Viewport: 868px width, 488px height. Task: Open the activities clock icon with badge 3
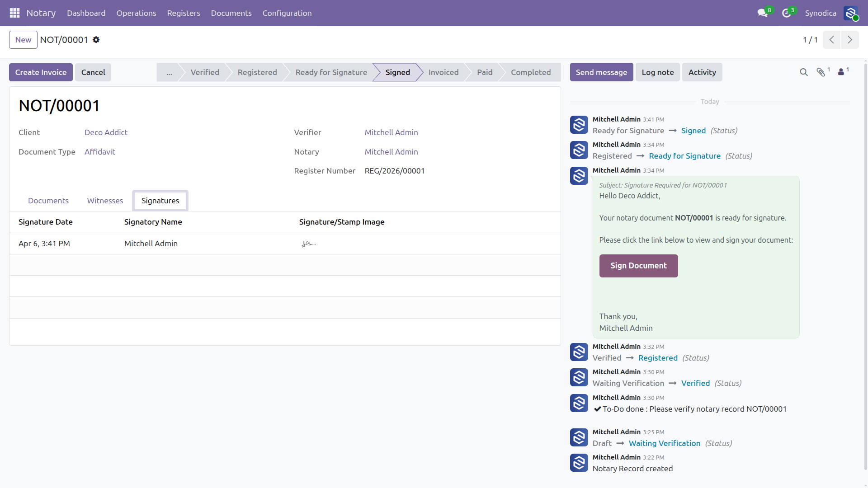click(787, 13)
